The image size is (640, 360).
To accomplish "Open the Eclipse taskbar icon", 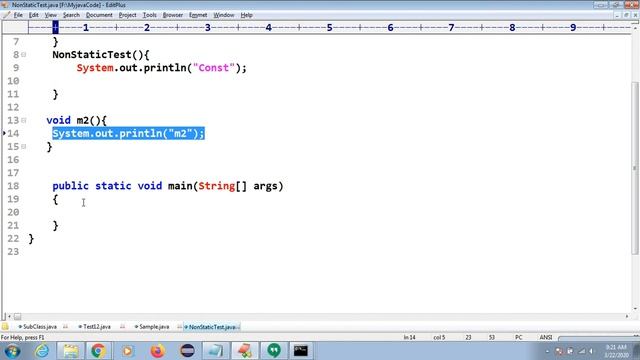I will 187,351.
